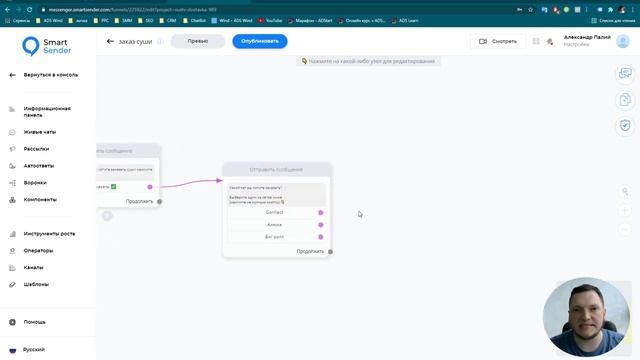This screenshot has height=360, width=640.
Task: Open the Chatbot bookmark folder
Action: [x=194, y=20]
